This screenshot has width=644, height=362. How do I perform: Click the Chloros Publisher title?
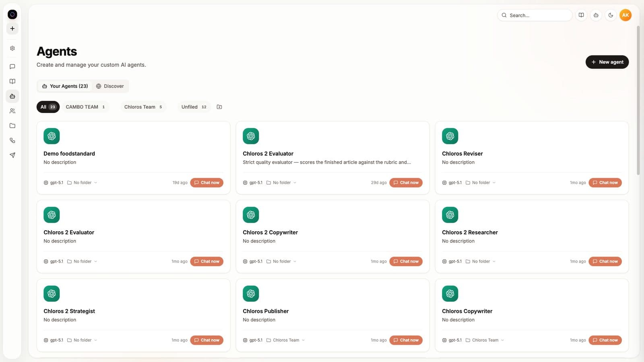266,311
